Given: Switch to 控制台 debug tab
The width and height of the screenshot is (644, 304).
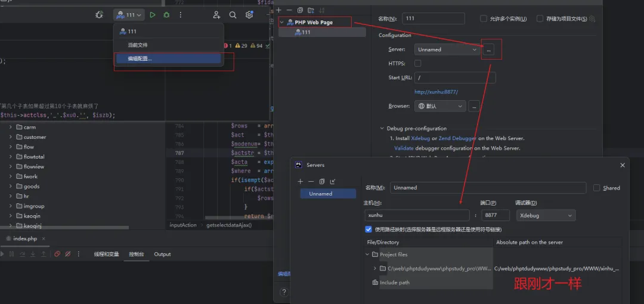Looking at the screenshot, I should click(137, 254).
